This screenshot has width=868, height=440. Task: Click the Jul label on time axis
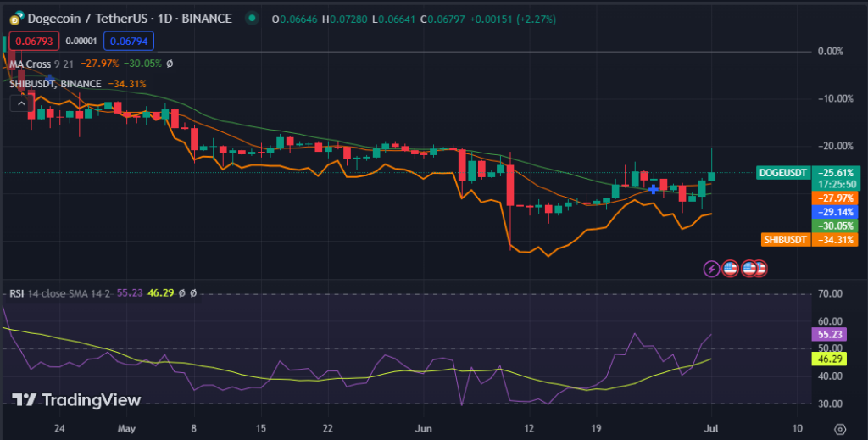click(x=711, y=428)
